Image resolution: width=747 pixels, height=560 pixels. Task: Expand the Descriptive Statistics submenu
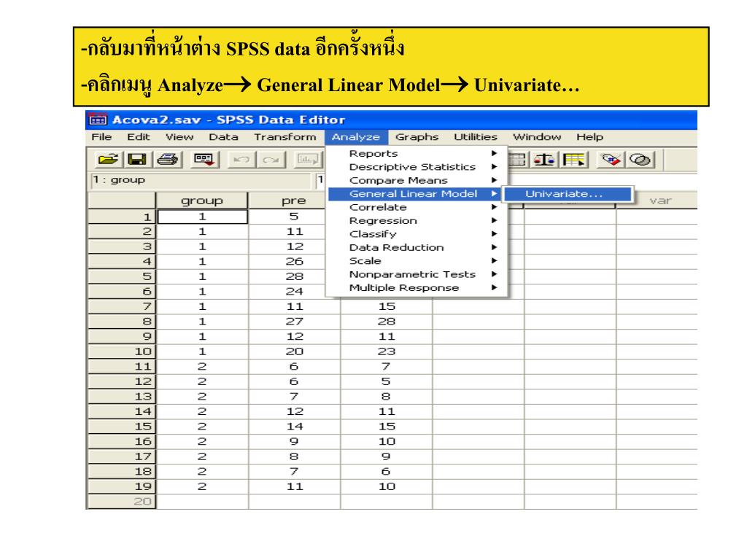click(417, 167)
